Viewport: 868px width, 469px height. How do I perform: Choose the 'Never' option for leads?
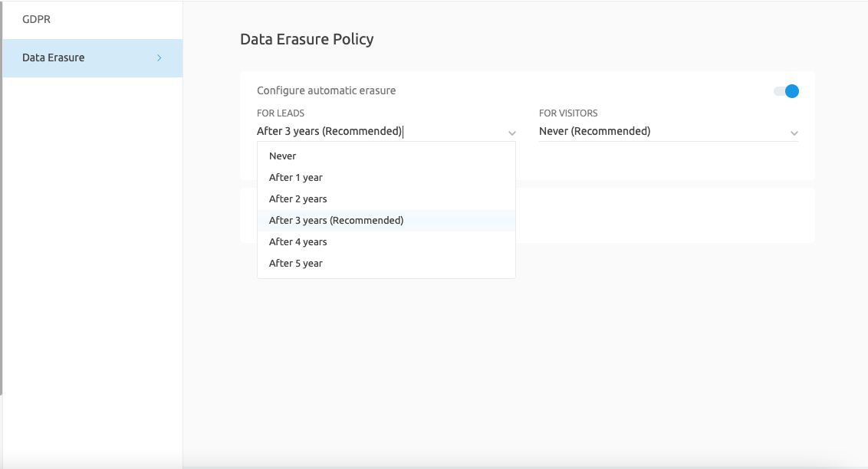click(x=282, y=156)
